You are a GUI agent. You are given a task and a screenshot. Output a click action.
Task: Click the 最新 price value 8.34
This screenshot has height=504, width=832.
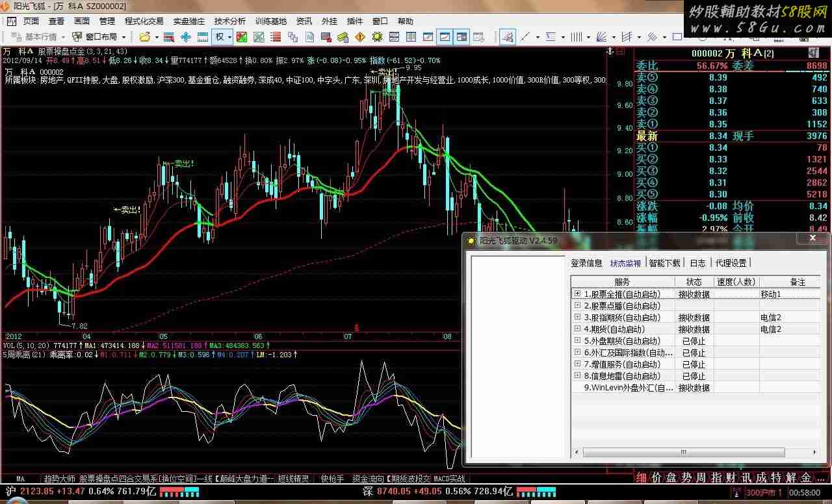pyautogui.click(x=718, y=136)
